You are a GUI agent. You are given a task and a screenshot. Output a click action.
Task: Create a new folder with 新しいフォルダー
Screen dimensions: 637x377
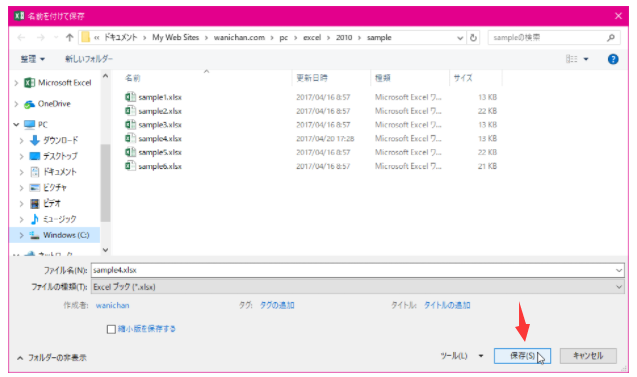pos(89,59)
